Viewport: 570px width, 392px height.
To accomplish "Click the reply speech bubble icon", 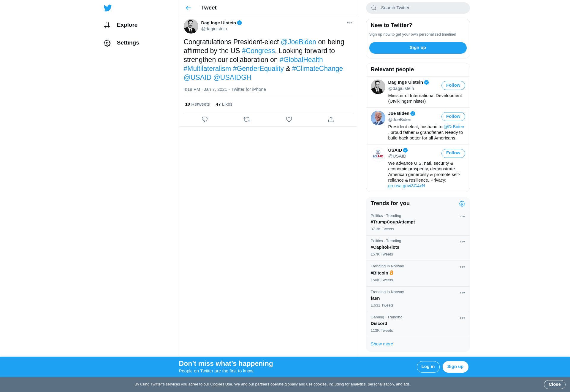I will click(x=205, y=119).
